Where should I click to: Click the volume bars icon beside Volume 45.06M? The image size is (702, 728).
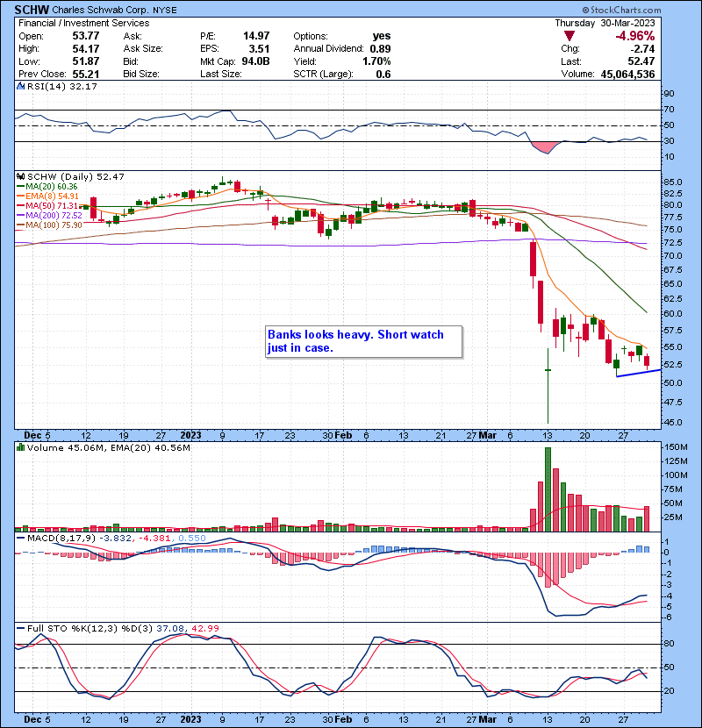pyautogui.click(x=20, y=447)
